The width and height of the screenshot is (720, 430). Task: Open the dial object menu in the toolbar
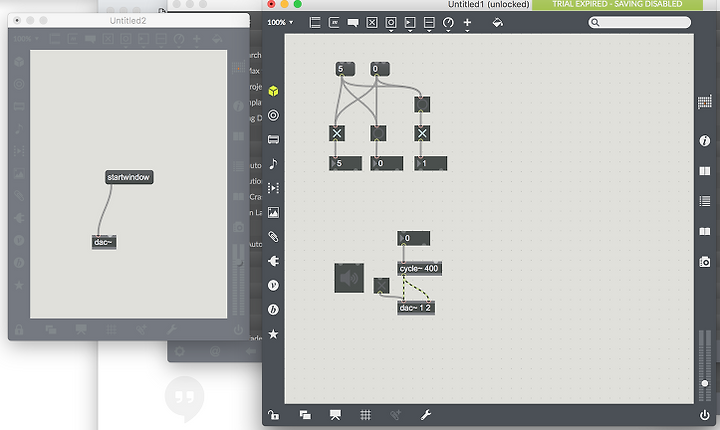(x=448, y=23)
